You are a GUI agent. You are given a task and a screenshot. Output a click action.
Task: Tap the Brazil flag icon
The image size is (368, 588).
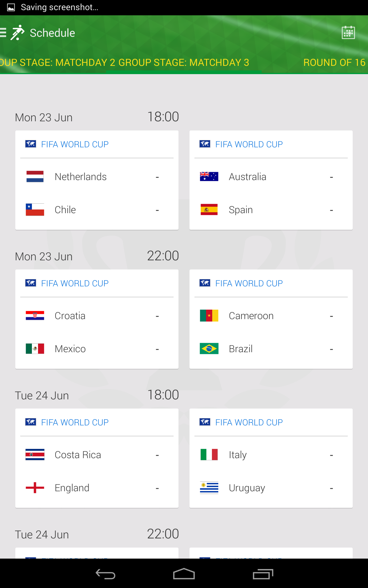tap(209, 349)
